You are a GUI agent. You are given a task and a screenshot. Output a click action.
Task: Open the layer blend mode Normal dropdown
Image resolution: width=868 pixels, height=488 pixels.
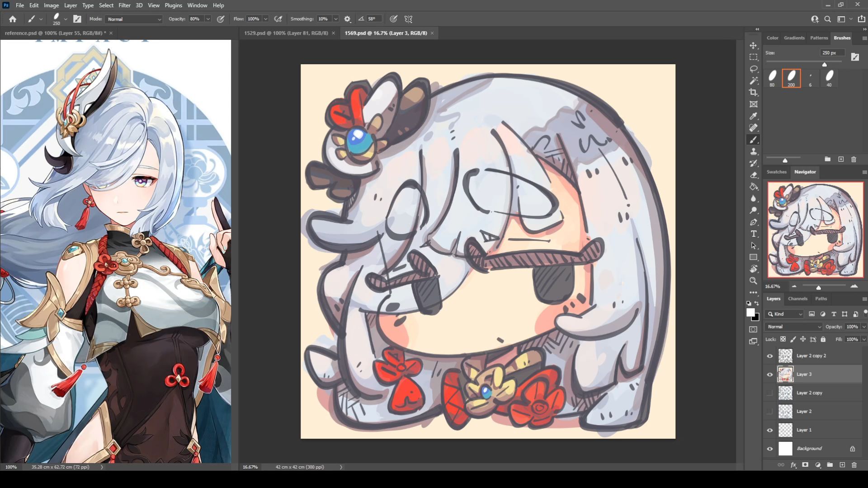click(x=793, y=327)
